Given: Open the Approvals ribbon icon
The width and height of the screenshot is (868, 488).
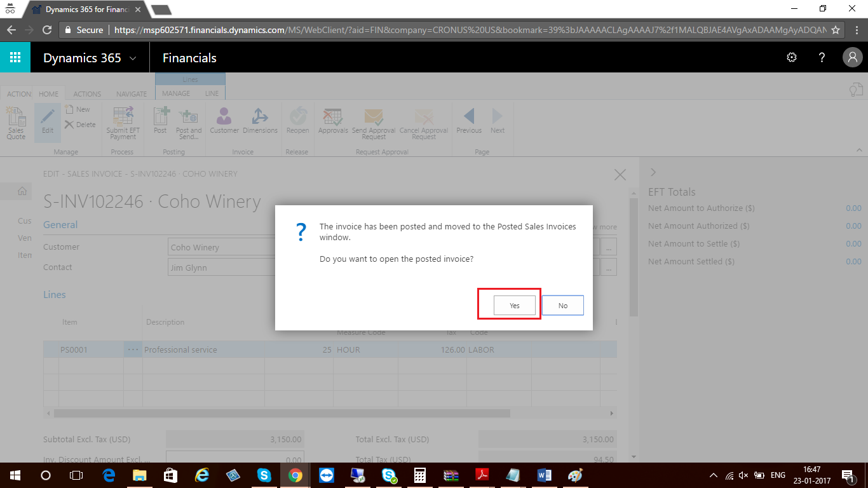Looking at the screenshot, I should tap(333, 120).
